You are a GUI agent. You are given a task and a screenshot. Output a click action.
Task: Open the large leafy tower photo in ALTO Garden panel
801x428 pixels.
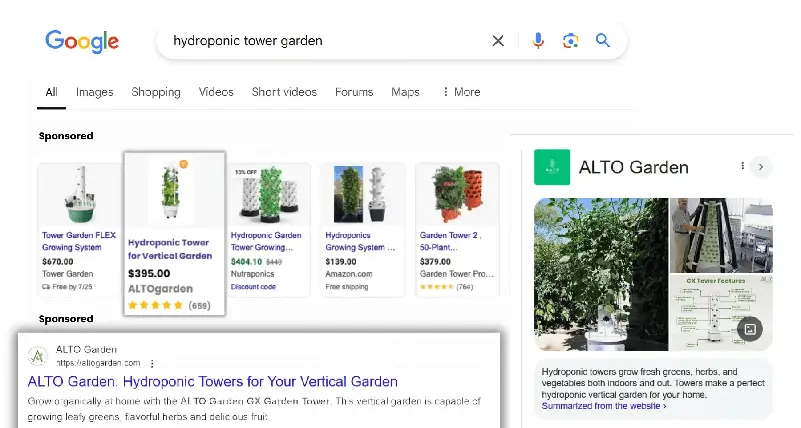pyautogui.click(x=601, y=274)
